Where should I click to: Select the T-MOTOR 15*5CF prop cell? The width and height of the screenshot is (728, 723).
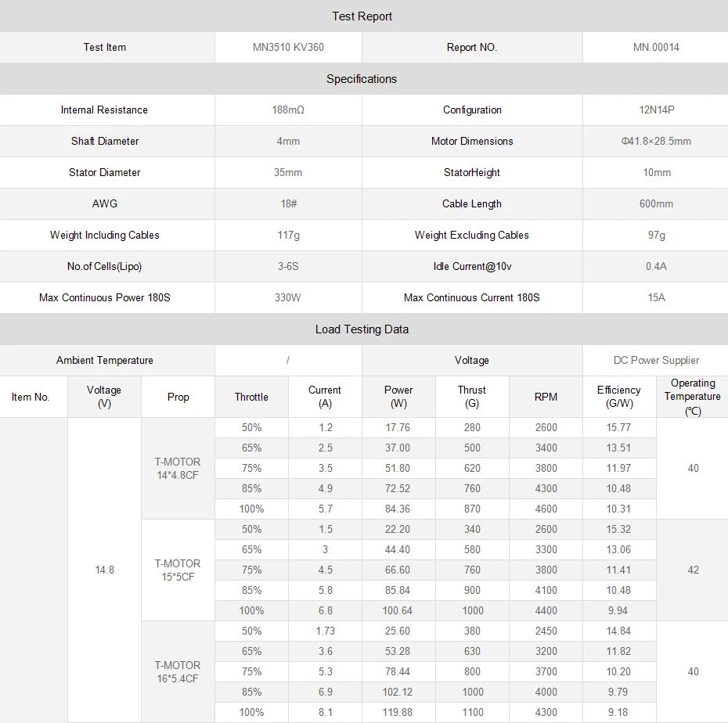[x=178, y=570]
